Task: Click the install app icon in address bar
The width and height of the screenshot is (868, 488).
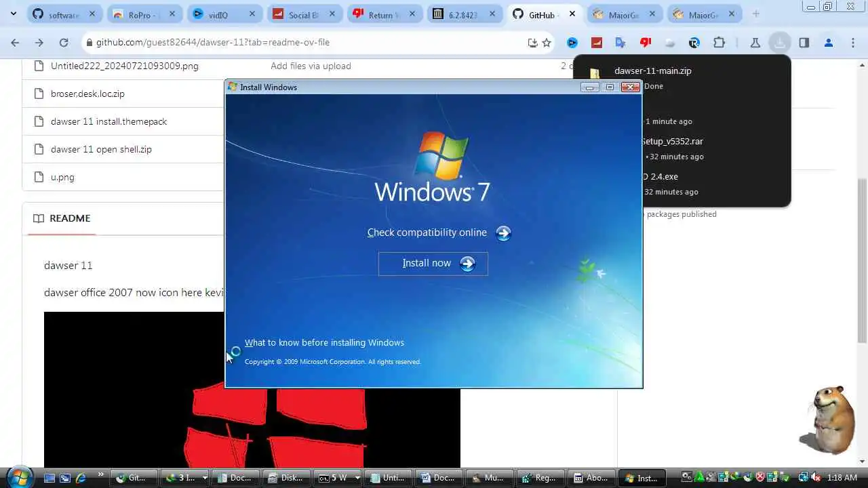Action: tap(532, 42)
